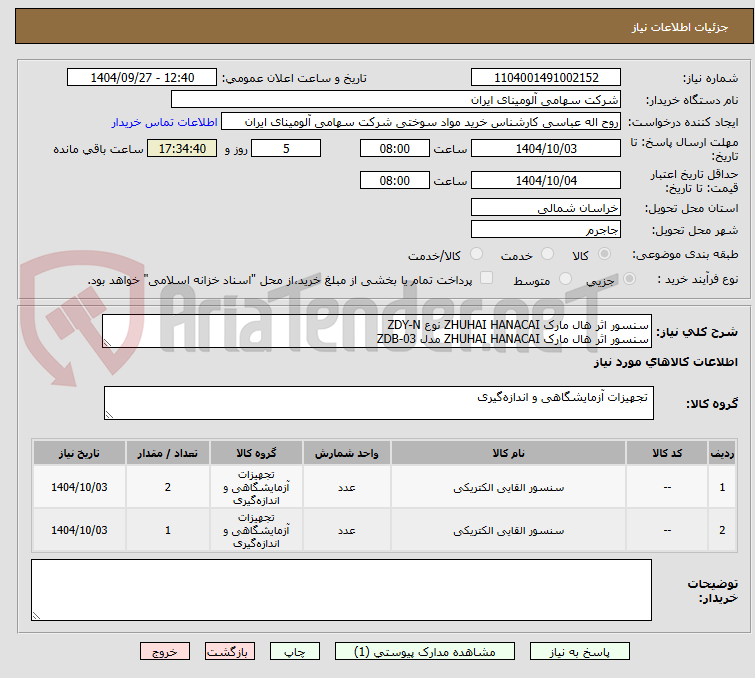Click the چاپ print button
Screen dimensions: 755x678
295,652
